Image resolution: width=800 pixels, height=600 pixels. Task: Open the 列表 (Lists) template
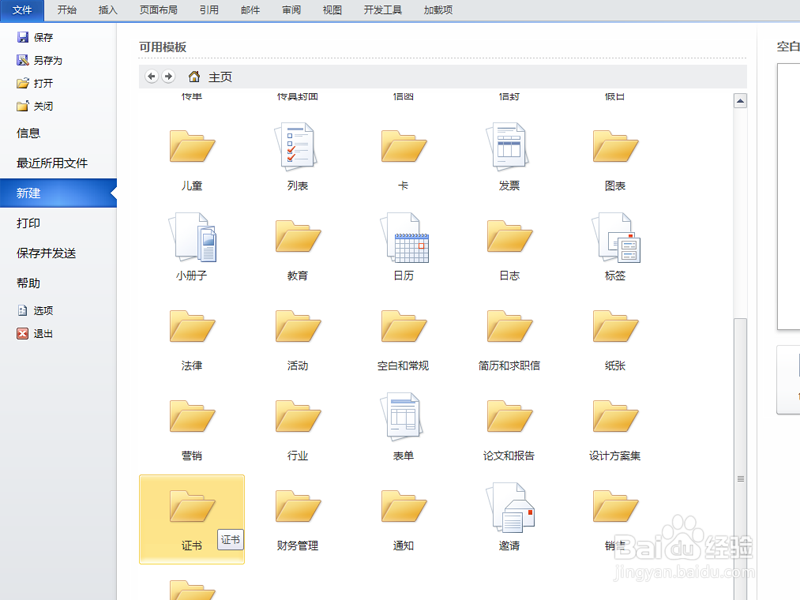297,151
